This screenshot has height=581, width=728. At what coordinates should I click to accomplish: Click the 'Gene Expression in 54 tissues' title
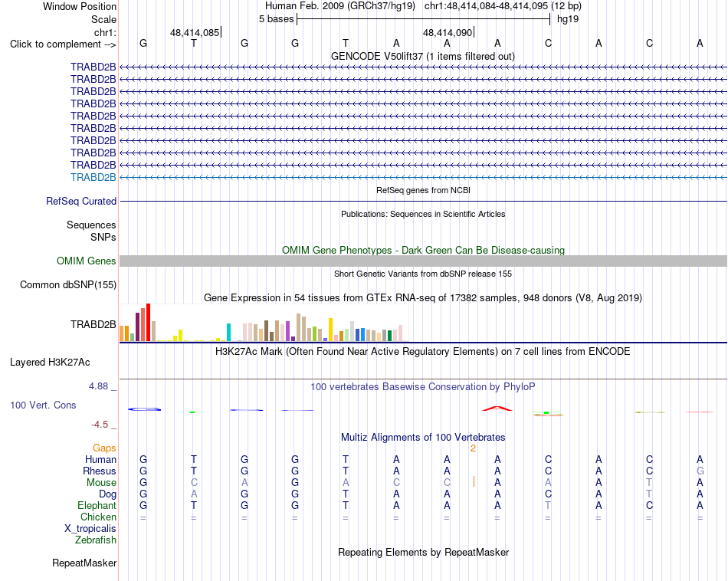point(423,297)
